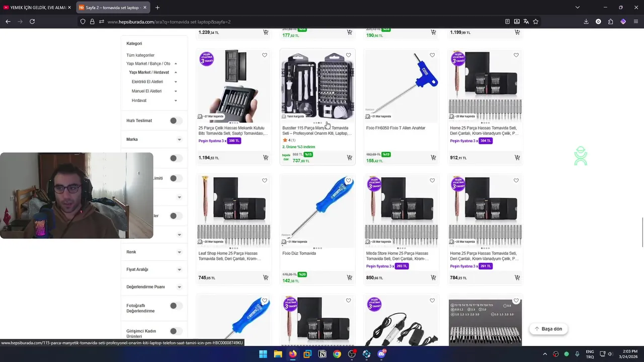Open Notion from the taskbar
This screenshot has width=644, height=362.
323,354
